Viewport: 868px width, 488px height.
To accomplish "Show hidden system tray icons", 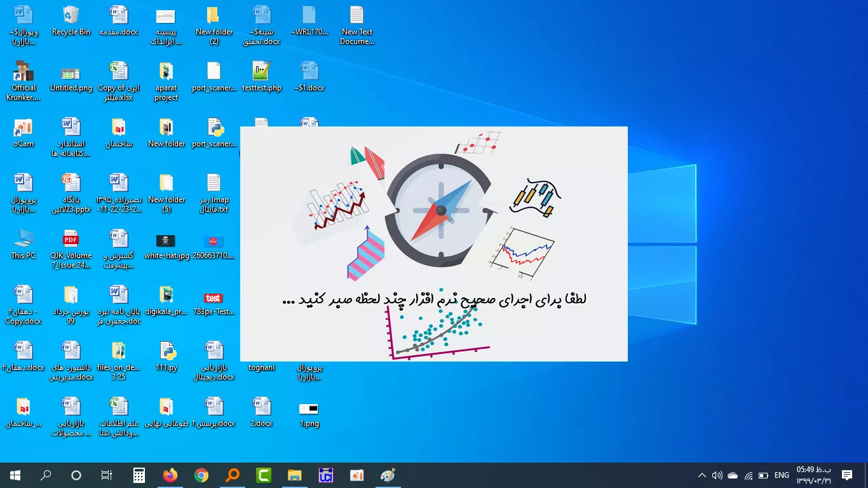I will point(702,475).
